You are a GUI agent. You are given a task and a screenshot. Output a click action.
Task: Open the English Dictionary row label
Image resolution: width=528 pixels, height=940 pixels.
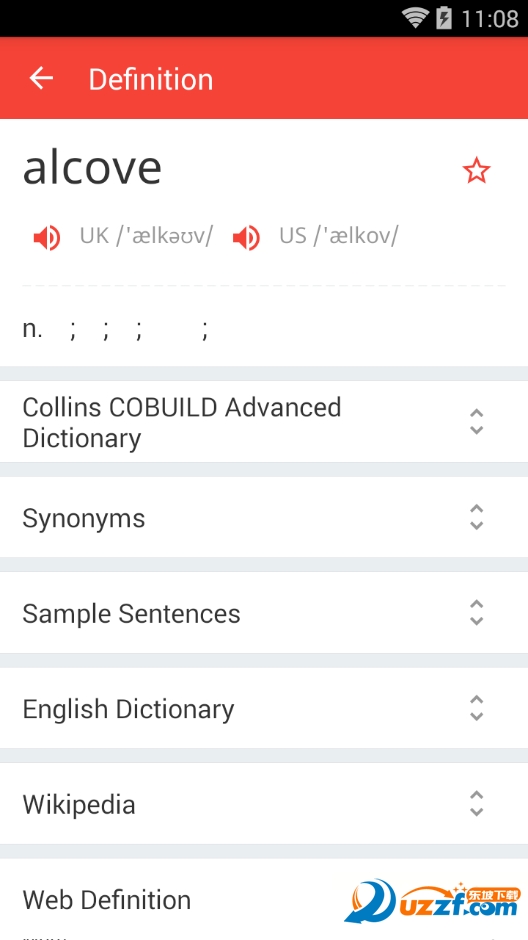tap(128, 709)
